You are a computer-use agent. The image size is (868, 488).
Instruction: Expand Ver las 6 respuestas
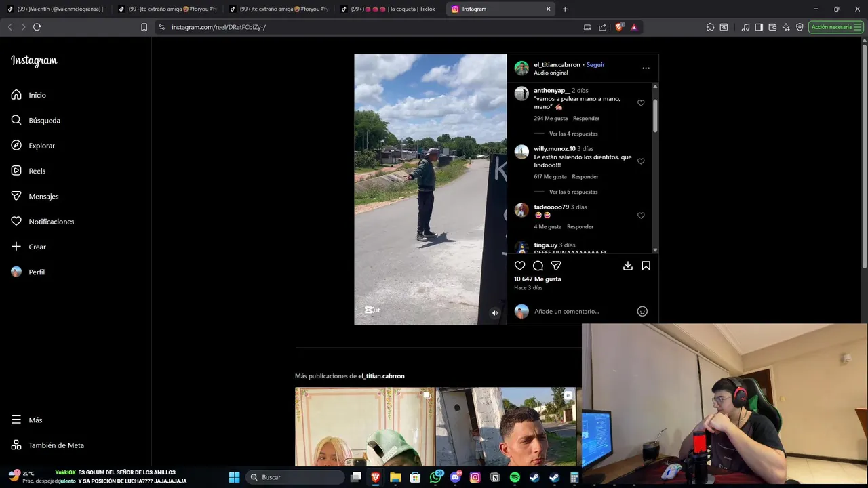573,192
